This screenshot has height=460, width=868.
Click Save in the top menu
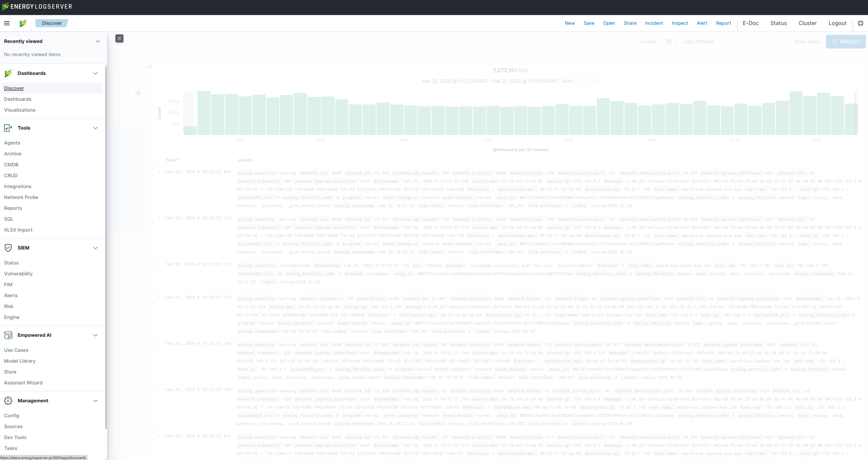click(x=589, y=23)
